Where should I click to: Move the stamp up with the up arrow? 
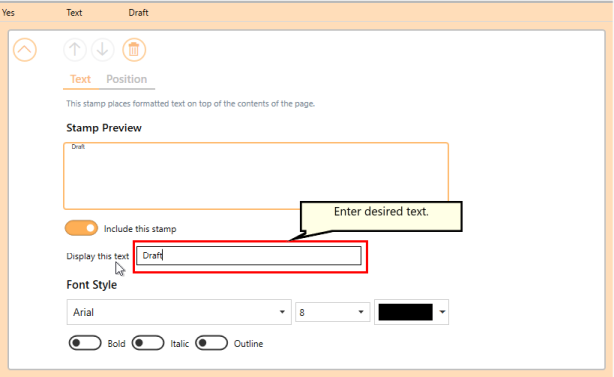pyautogui.click(x=75, y=50)
